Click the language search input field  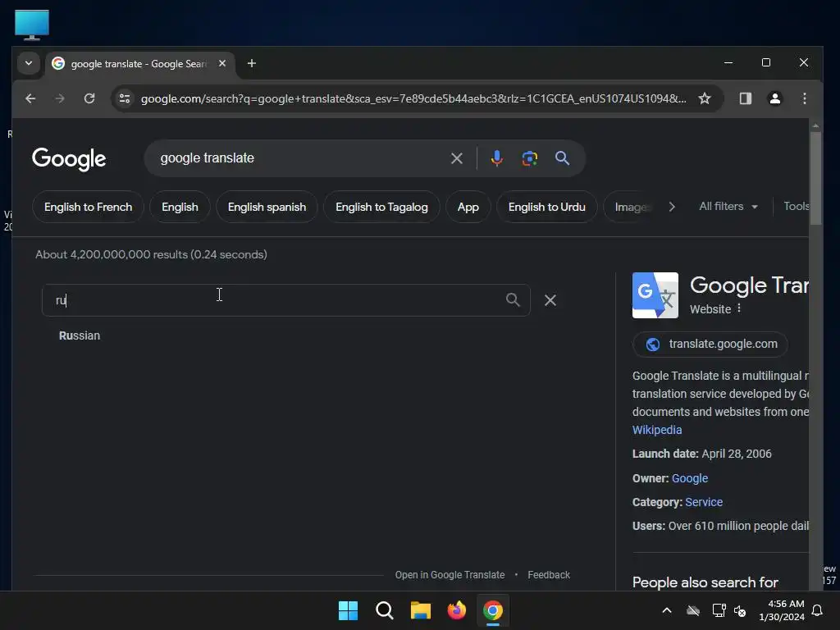[x=286, y=300]
